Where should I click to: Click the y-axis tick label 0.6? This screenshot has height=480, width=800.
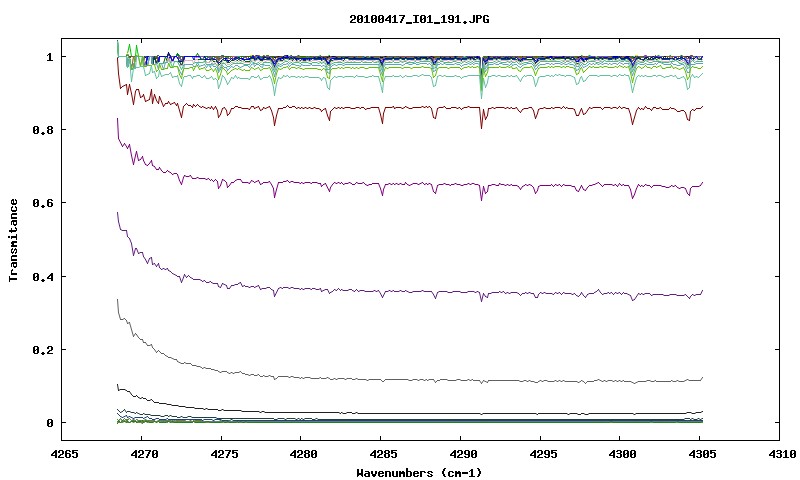tap(43, 203)
